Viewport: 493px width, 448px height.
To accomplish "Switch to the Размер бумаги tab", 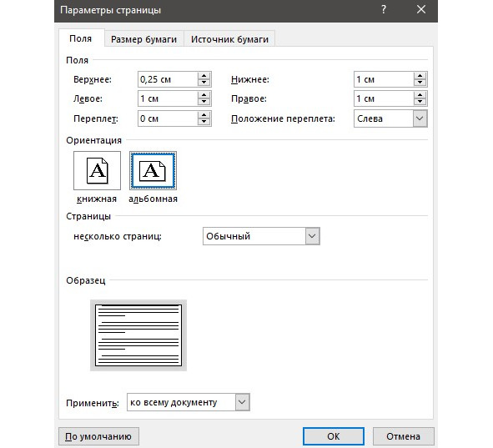I will [144, 39].
